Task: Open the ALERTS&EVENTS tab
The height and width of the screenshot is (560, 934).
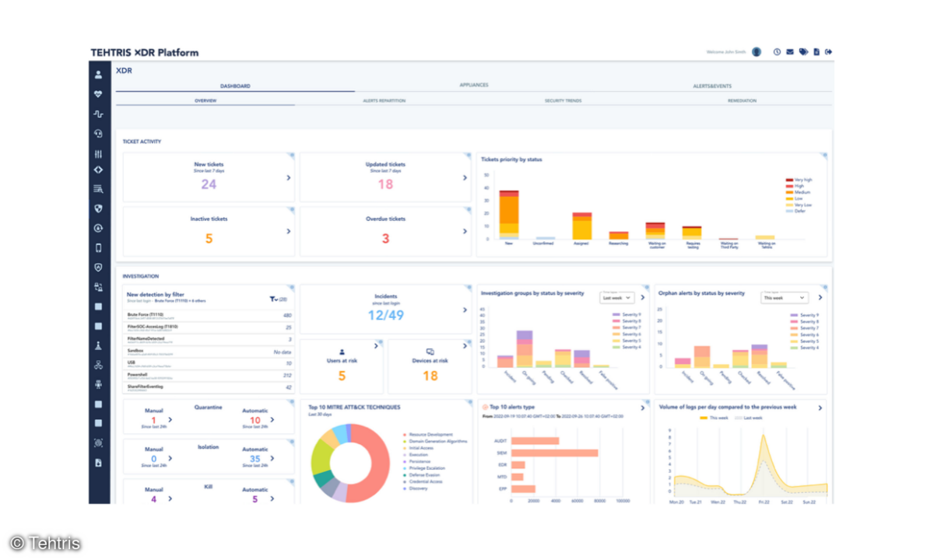Action: coord(712,86)
